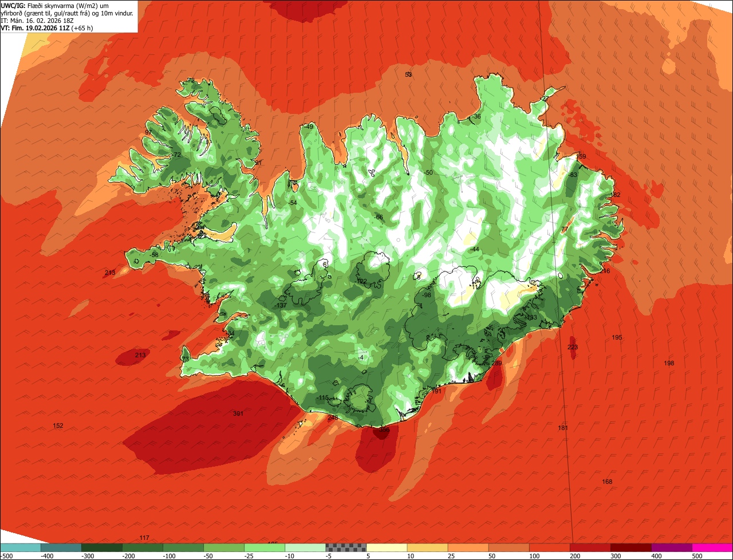
Task: Click the '216' value on the southeast coast
Action: pos(605,271)
